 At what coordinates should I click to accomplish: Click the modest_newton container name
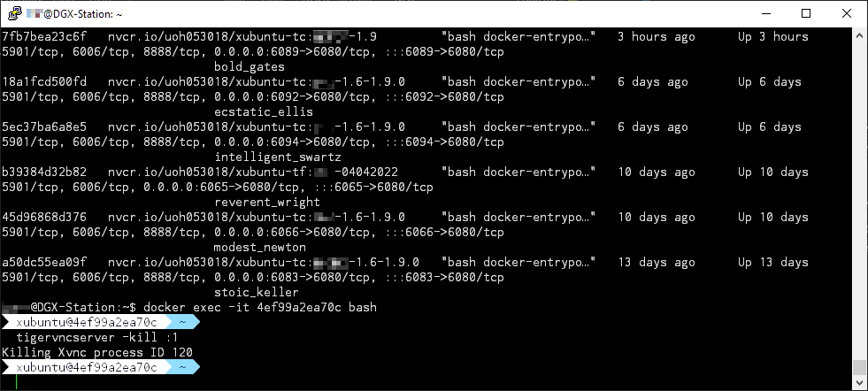click(260, 248)
